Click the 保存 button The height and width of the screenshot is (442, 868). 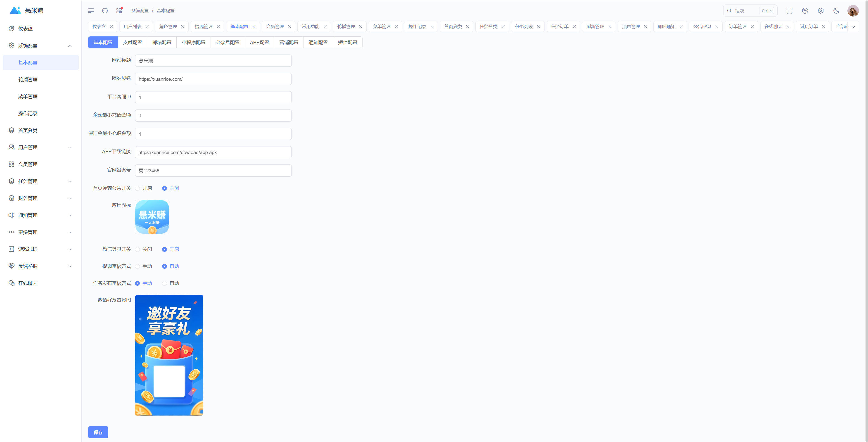(x=98, y=432)
